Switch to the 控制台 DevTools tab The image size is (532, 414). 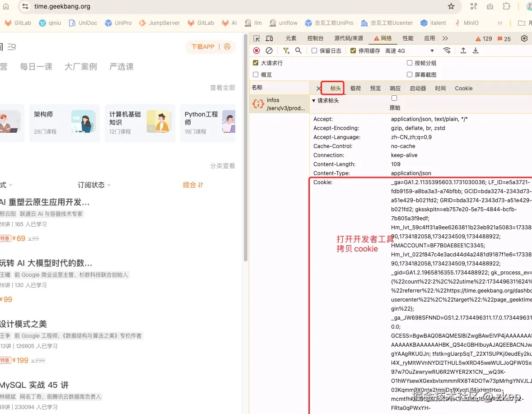click(315, 38)
